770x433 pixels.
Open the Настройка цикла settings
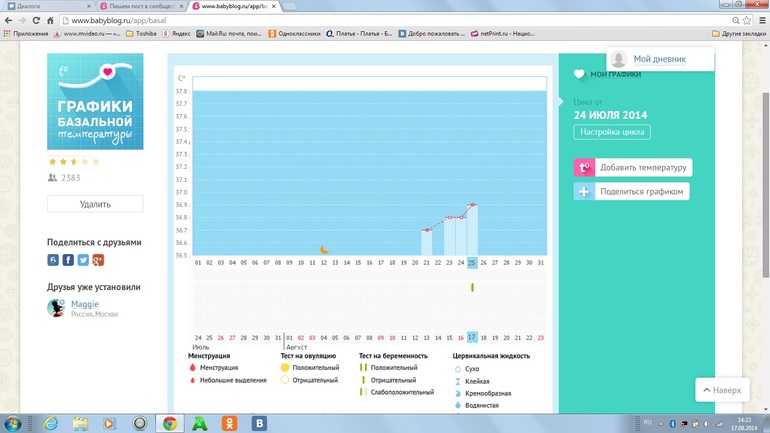(612, 132)
